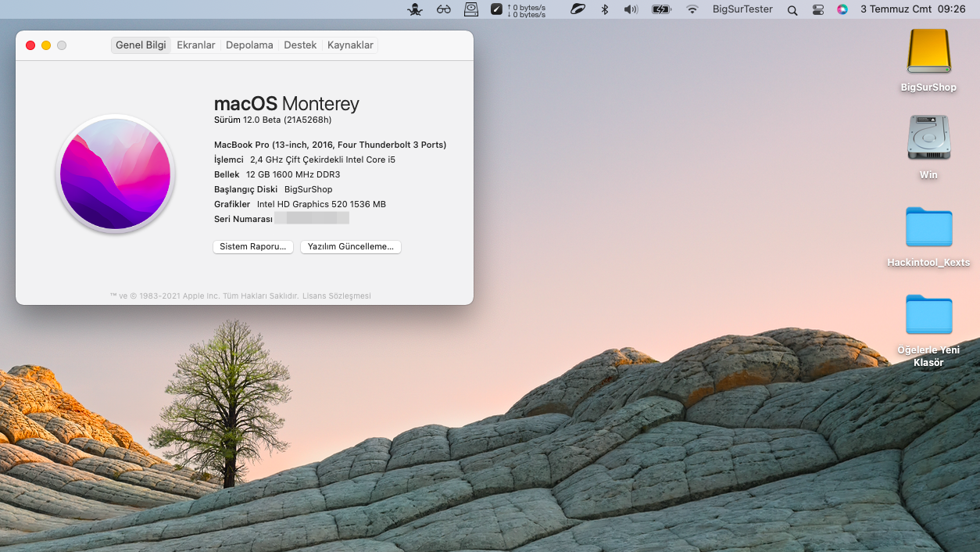Click the eyeglasses icon in menu bar
980x552 pixels.
[x=444, y=9]
